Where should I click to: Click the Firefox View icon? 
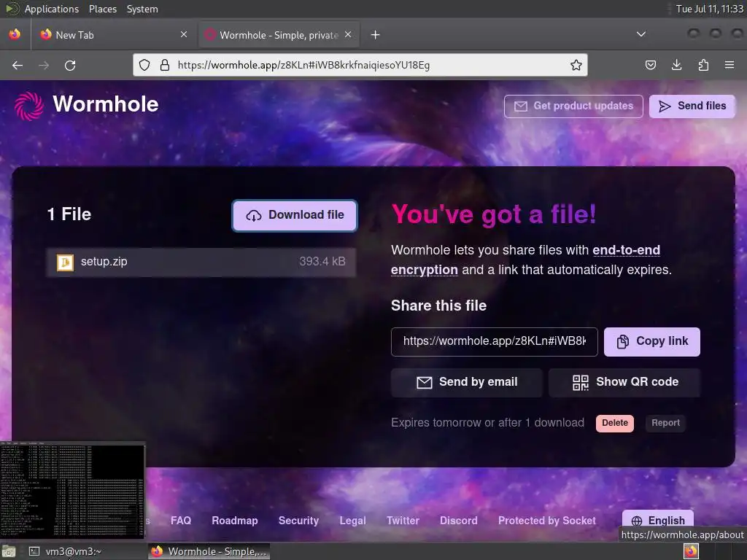(15, 34)
